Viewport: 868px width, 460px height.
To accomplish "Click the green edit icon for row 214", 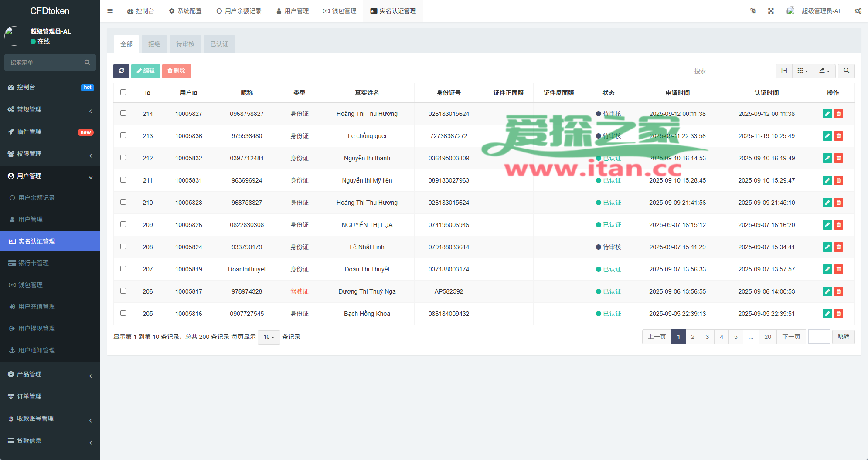I will [x=827, y=114].
